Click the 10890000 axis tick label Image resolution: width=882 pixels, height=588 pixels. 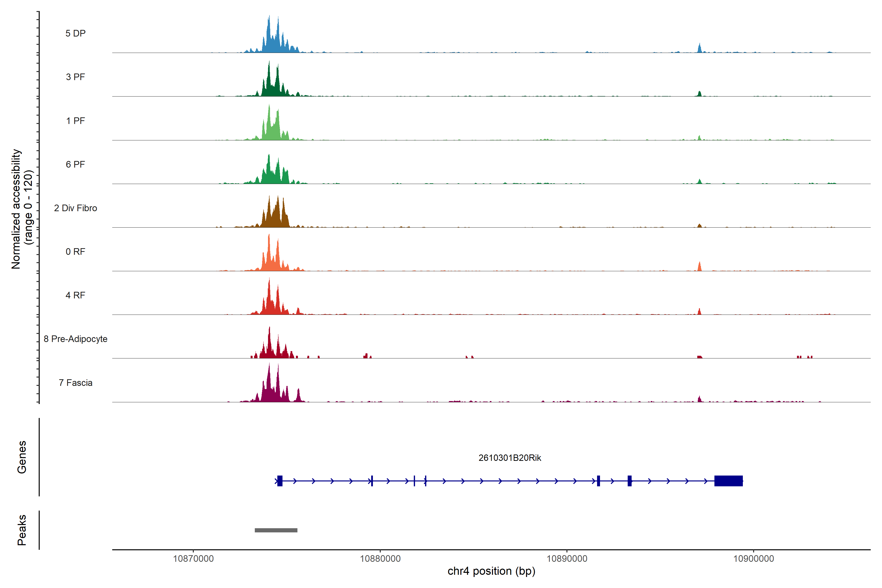567,559
